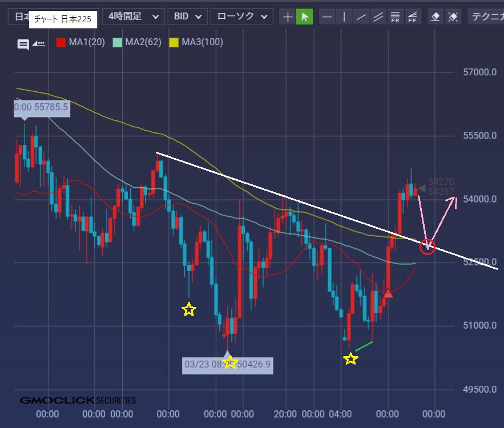Viewport: 504px width, 428px height.
Task: Choose the Fibonacci fan FF tool
Action: [x=412, y=17]
